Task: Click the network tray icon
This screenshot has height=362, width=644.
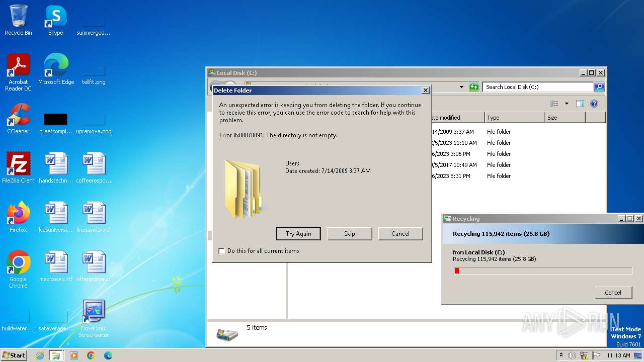Action: coord(584,355)
